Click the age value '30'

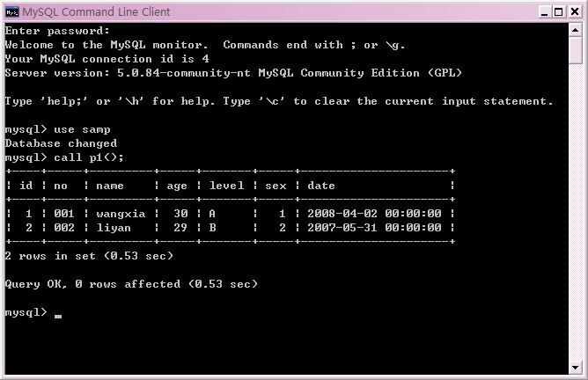pos(180,214)
